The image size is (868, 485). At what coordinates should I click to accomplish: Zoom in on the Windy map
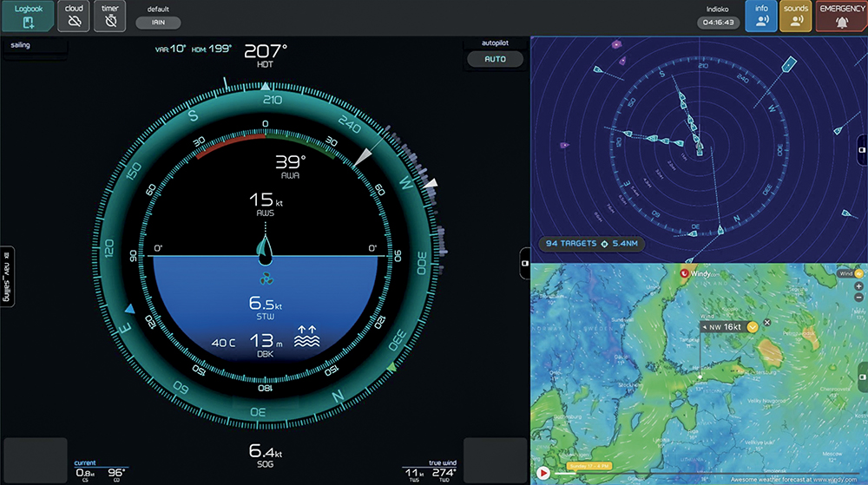[858, 285]
